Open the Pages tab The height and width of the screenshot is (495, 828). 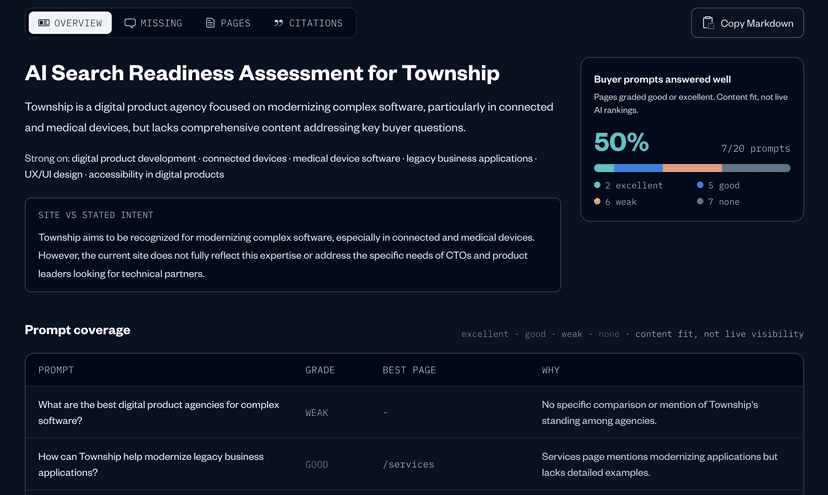[228, 23]
